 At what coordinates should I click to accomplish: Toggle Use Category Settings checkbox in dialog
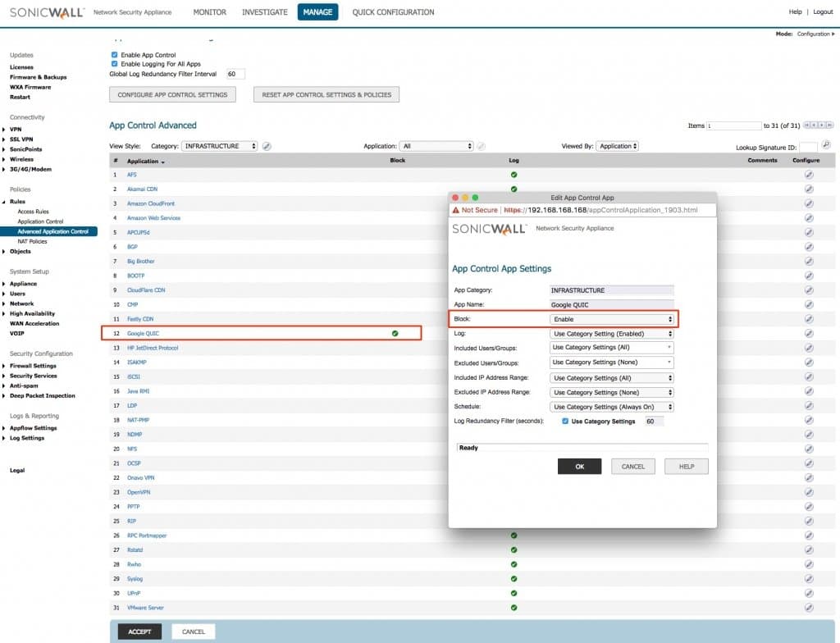click(x=565, y=422)
